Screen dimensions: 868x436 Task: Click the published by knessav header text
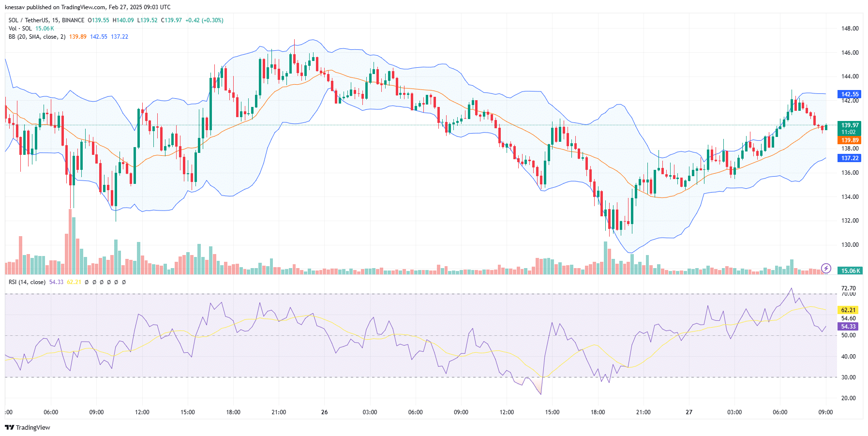[88, 7]
